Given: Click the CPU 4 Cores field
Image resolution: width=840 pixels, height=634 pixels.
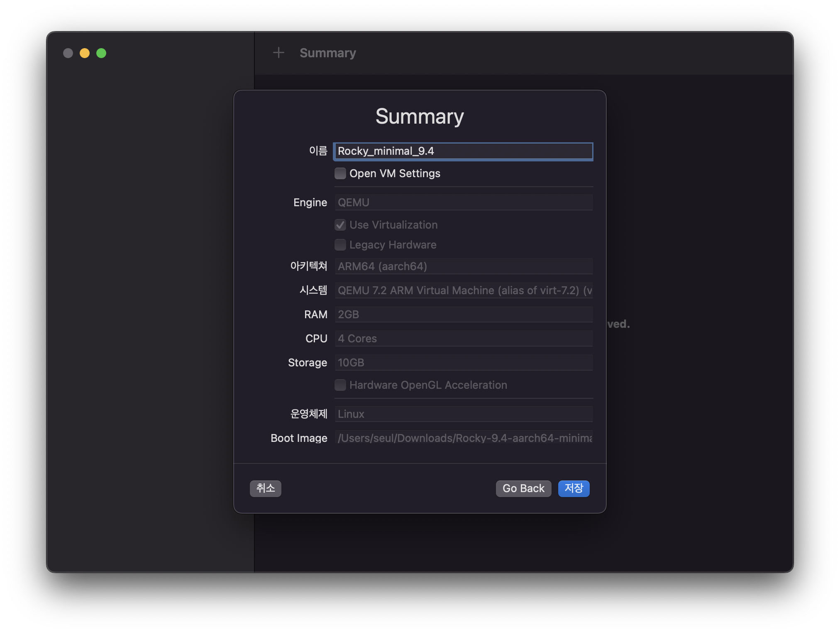Looking at the screenshot, I should point(463,339).
